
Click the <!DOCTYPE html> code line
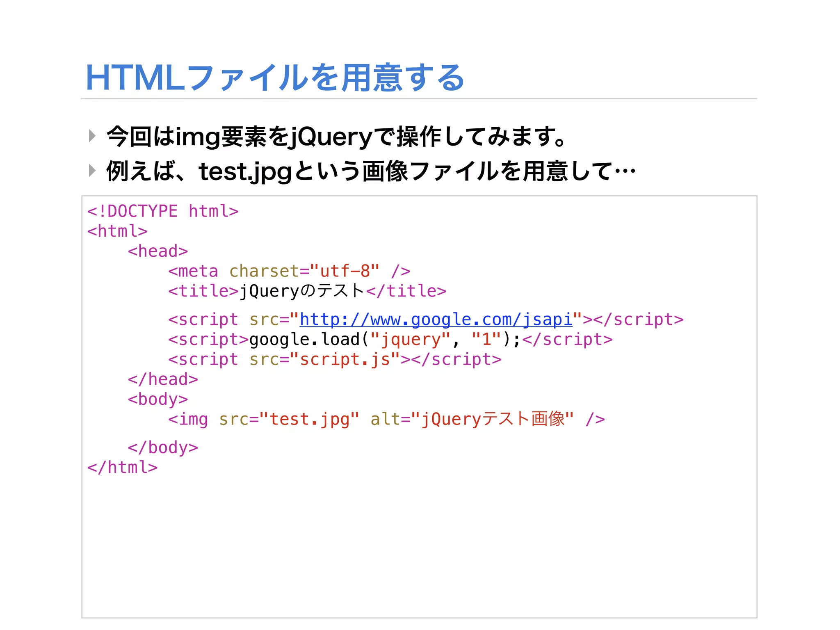pyautogui.click(x=163, y=211)
